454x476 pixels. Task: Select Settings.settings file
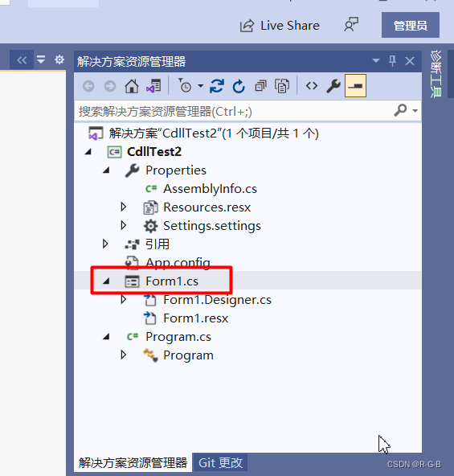(212, 226)
